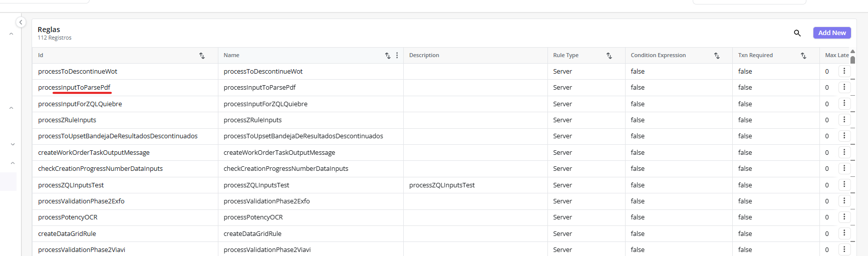The width and height of the screenshot is (868, 256).
Task: Open row actions for createWorkOrderTaskOutputMessage
Action: pyautogui.click(x=844, y=152)
